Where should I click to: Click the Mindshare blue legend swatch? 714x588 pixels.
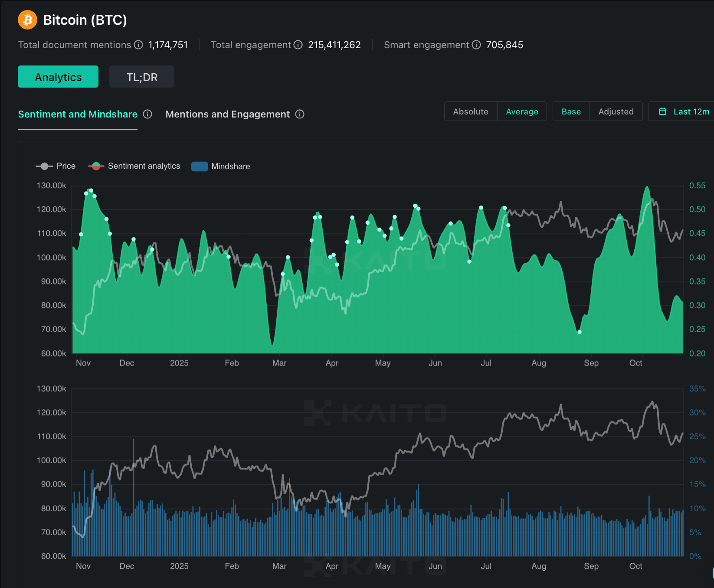pos(200,167)
